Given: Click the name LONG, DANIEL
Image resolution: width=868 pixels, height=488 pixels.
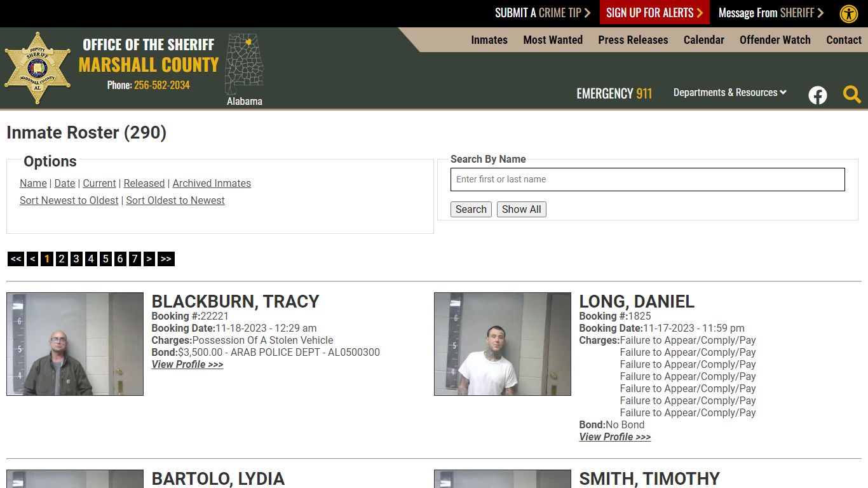Looking at the screenshot, I should [637, 301].
